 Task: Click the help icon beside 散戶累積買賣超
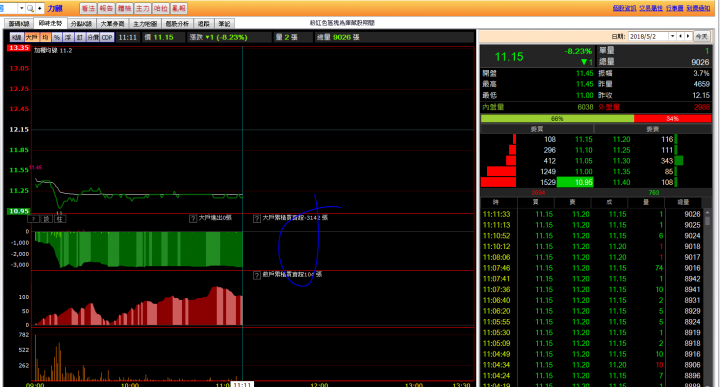point(257,275)
